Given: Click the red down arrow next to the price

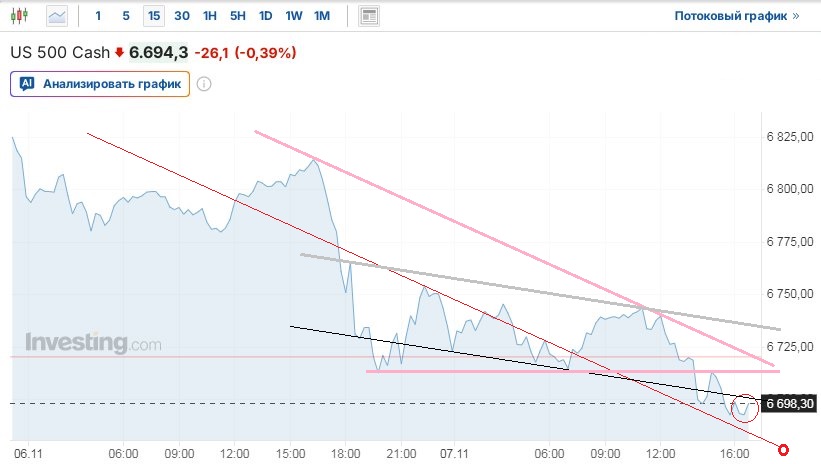Looking at the screenshot, I should pos(120,52).
